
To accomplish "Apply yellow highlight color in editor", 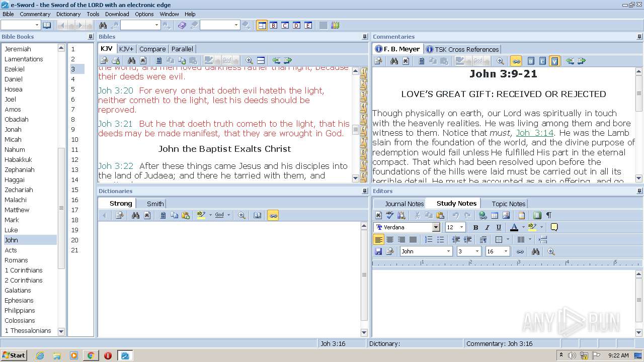I will [532, 227].
